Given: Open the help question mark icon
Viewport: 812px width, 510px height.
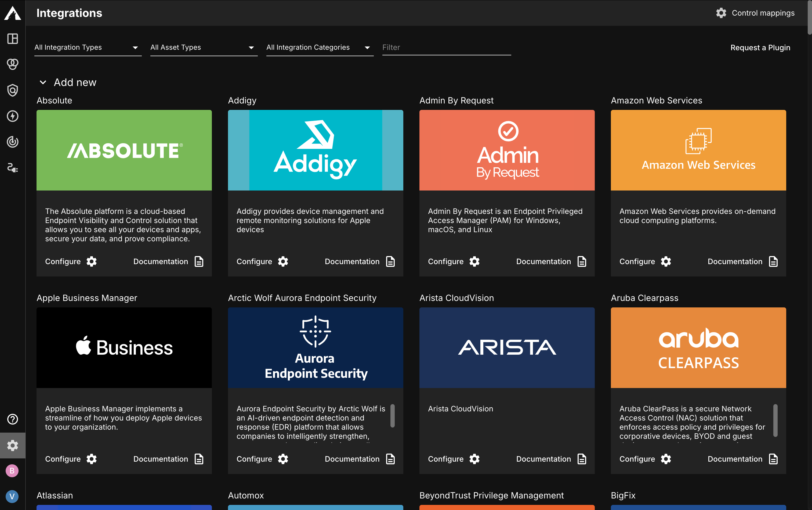Looking at the screenshot, I should point(12,419).
